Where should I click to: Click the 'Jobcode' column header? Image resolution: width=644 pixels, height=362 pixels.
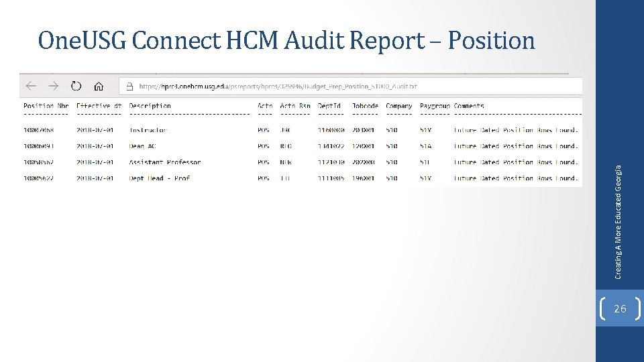(365, 106)
